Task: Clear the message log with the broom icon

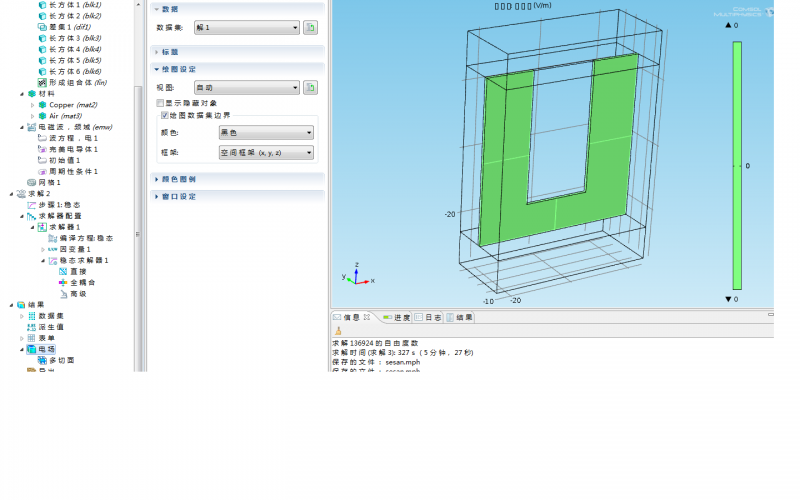Action: click(338, 331)
